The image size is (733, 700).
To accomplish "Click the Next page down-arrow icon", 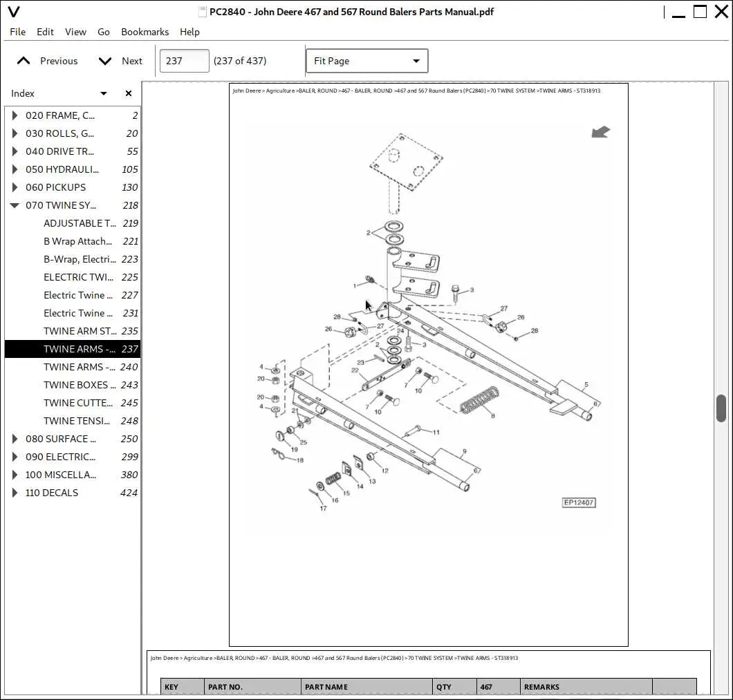I will click(105, 61).
